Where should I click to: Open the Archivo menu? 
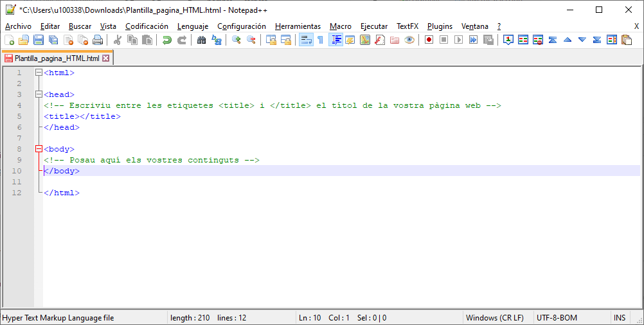(x=18, y=26)
